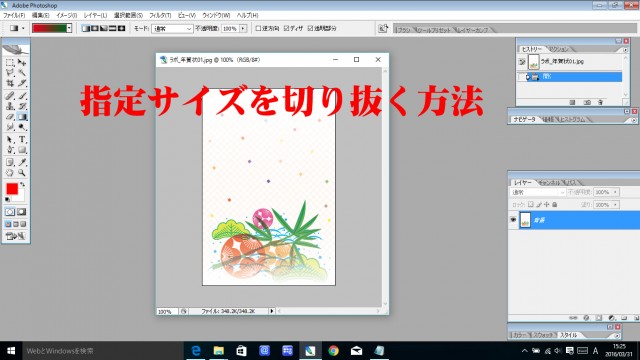Select the Brush tool

tap(22, 96)
